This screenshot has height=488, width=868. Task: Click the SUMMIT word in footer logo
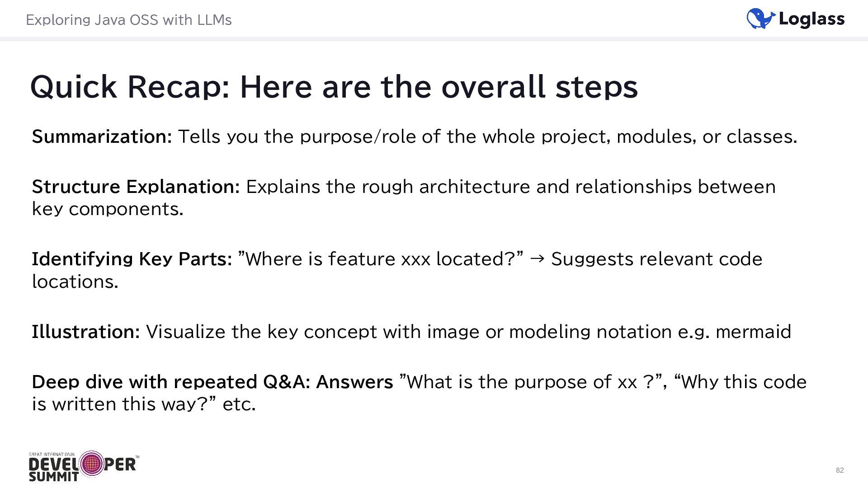(53, 477)
